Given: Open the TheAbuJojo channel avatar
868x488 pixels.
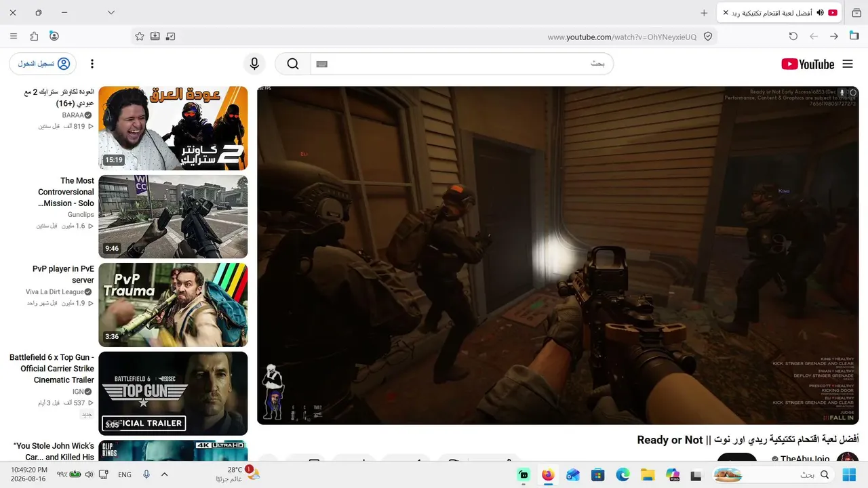Looking at the screenshot, I should pos(848,458).
